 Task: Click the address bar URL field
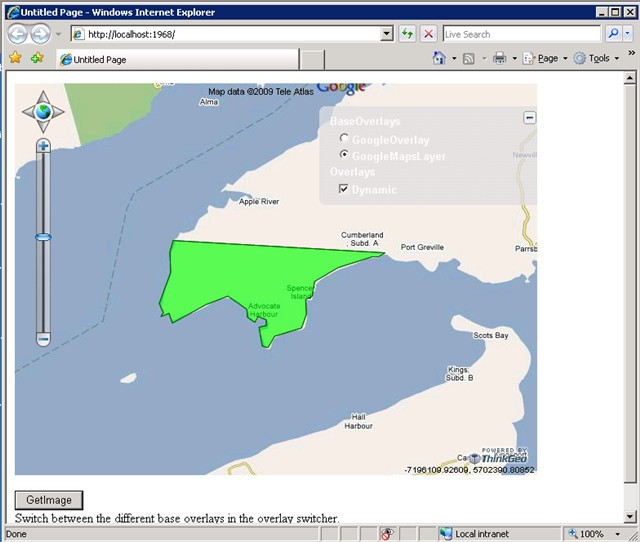(226, 34)
